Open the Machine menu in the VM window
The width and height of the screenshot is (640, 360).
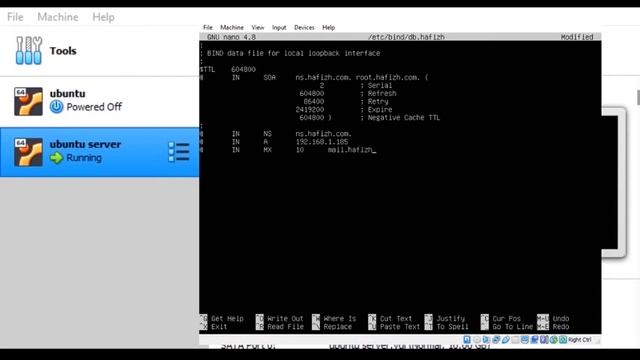(x=232, y=27)
